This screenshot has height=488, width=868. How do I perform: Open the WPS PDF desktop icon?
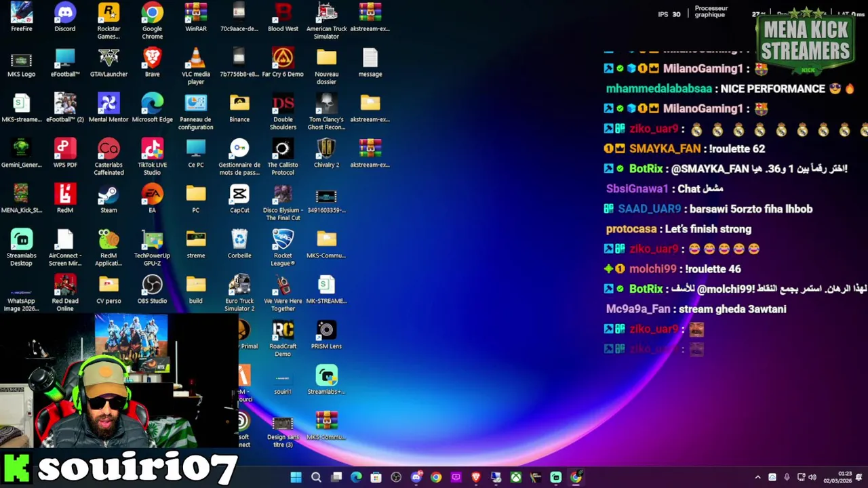[x=65, y=153]
